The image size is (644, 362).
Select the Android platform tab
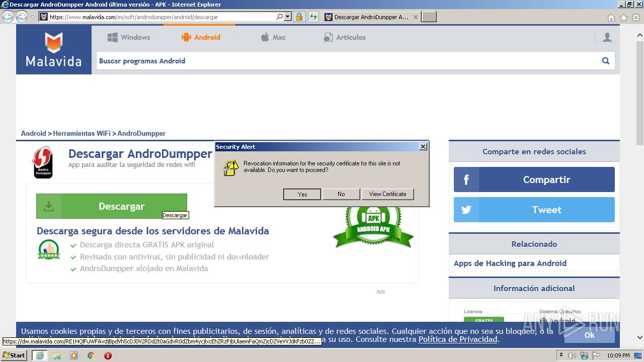point(201,37)
